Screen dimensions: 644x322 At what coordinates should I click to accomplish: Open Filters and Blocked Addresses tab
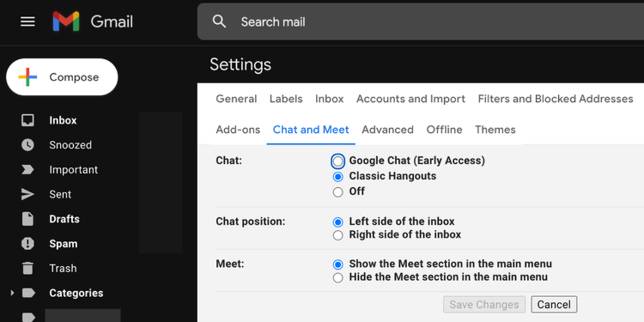[555, 99]
